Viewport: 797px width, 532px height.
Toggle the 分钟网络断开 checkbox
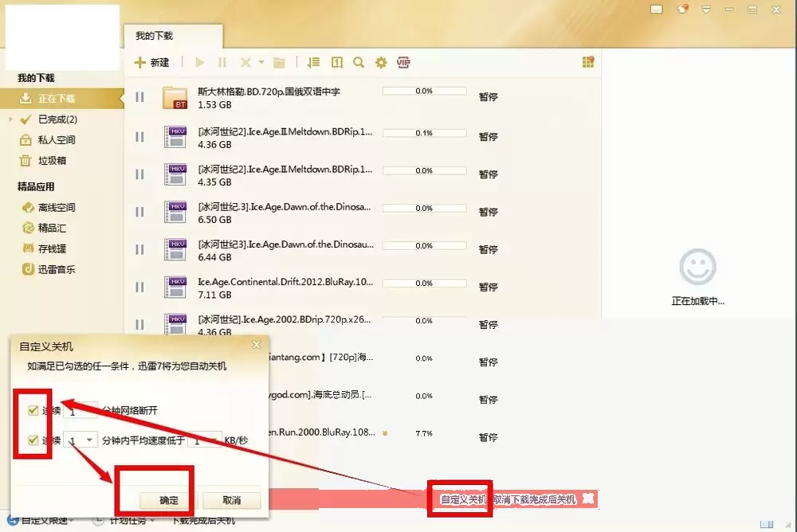tap(33, 410)
